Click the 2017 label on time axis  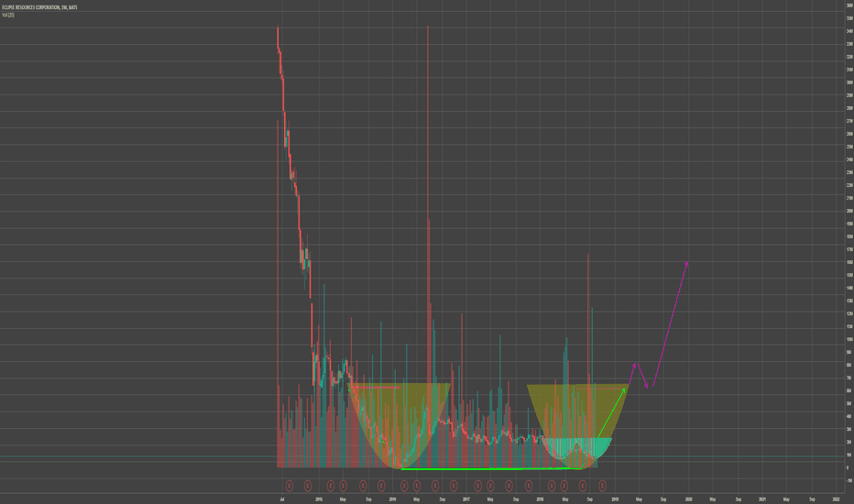coord(466,499)
